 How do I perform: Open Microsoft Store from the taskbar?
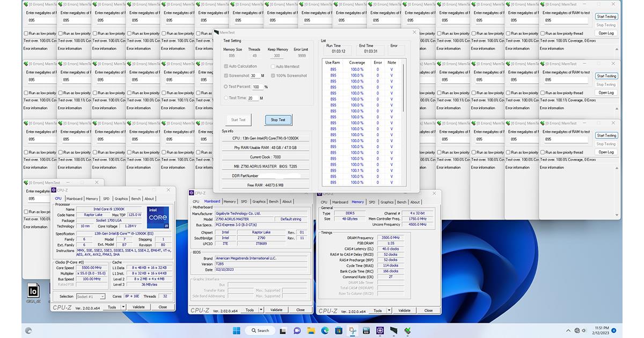click(x=339, y=330)
